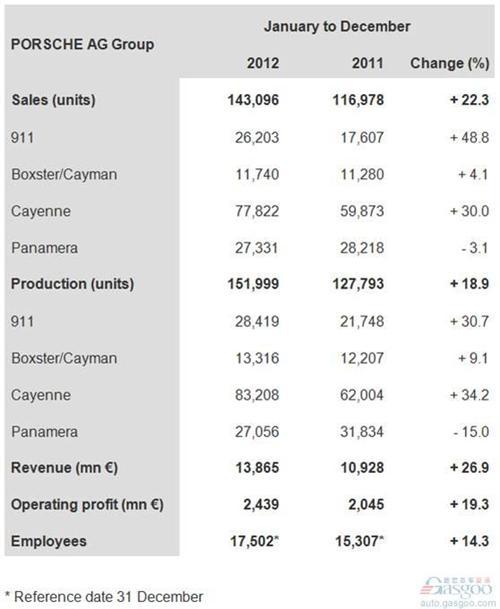Select the January to December heading
The image size is (500, 609).
tap(337, 26)
